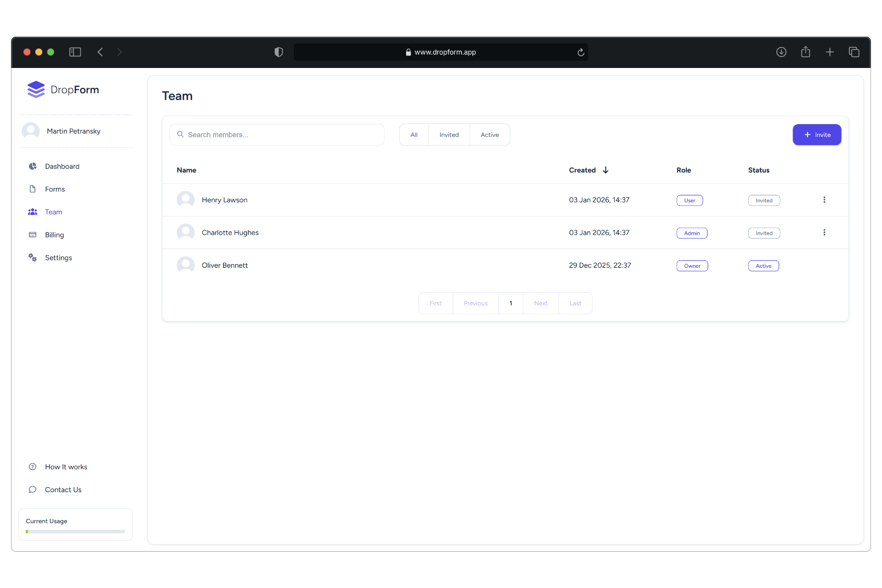Screen dimensions: 882x588
Task: Open Martin Petransky's profile avatar
Action: [31, 130]
